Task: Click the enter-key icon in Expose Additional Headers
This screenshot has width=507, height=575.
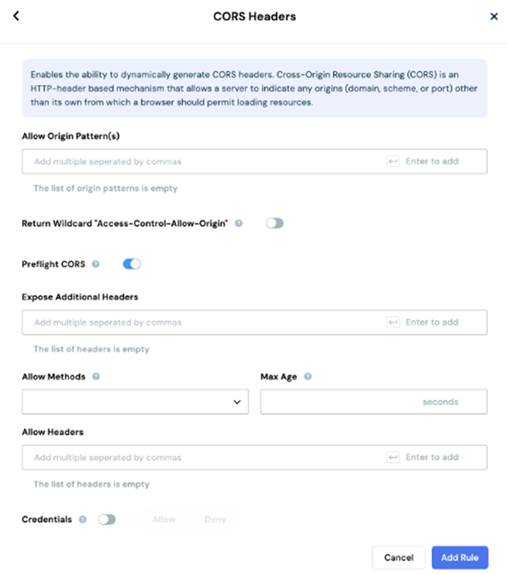Action: coord(393,322)
